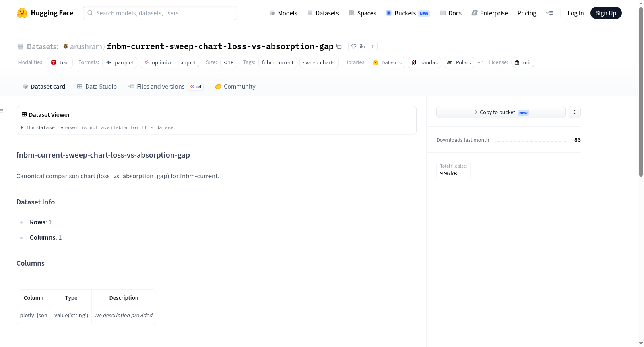Select the Dataset card tab
Screen dimensions: 644x347
click(43, 87)
